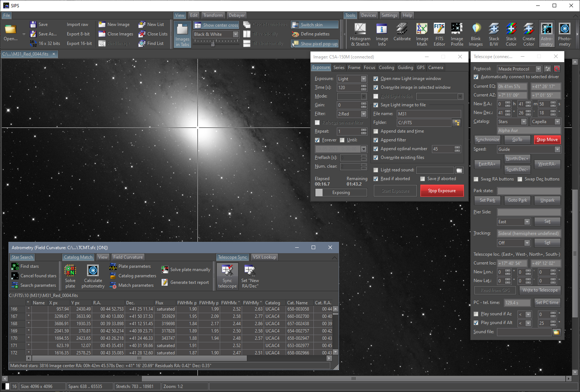Launch the FITS Editor tool
Viewport: 580px width, 392px height.
click(x=439, y=34)
